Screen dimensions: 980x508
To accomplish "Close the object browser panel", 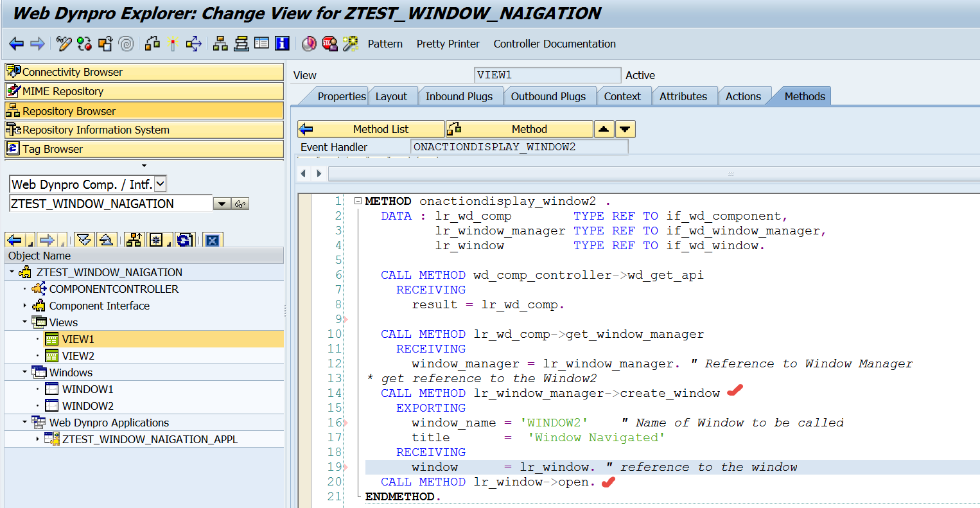I will click(213, 240).
